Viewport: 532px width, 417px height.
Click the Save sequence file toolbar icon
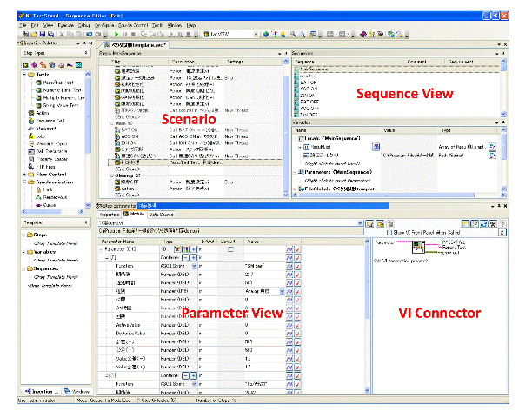(x=43, y=34)
